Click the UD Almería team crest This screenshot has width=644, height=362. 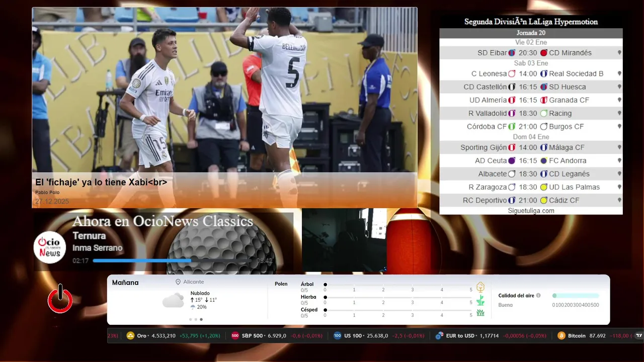(512, 100)
